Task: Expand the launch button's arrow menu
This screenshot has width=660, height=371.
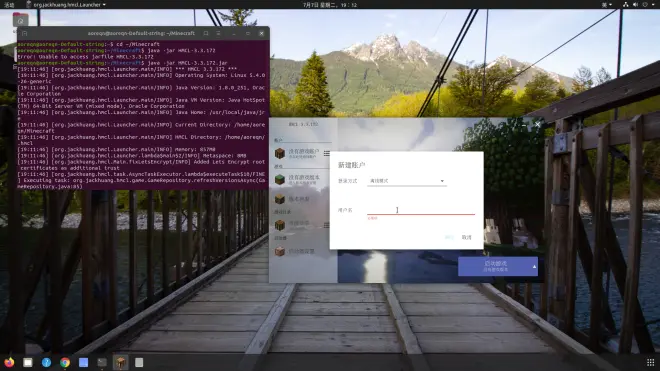Action: click(534, 267)
